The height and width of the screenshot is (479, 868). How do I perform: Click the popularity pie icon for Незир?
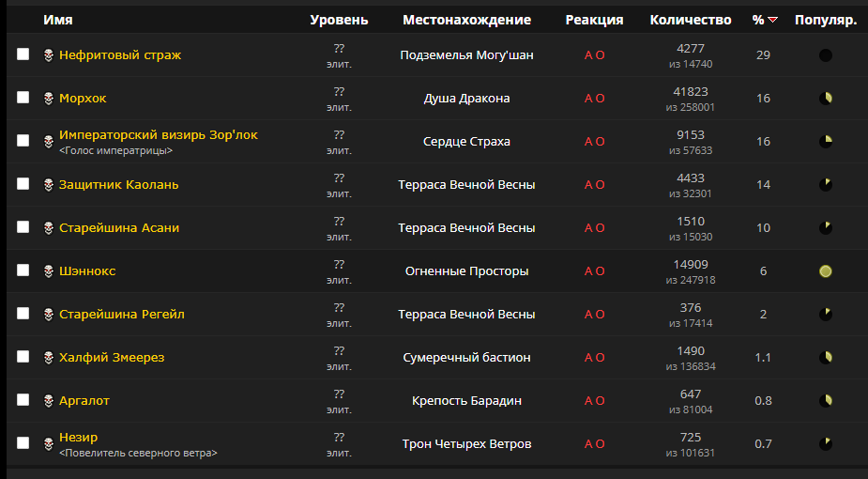(826, 443)
